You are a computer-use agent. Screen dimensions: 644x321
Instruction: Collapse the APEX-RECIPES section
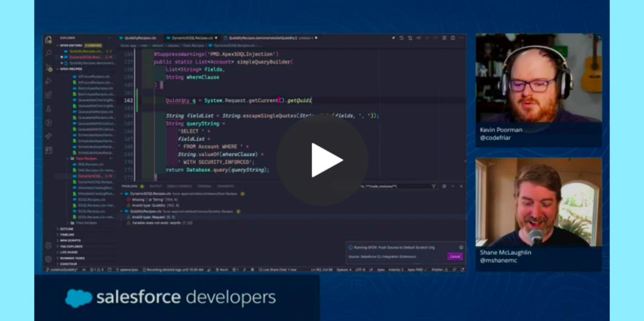coord(70,69)
